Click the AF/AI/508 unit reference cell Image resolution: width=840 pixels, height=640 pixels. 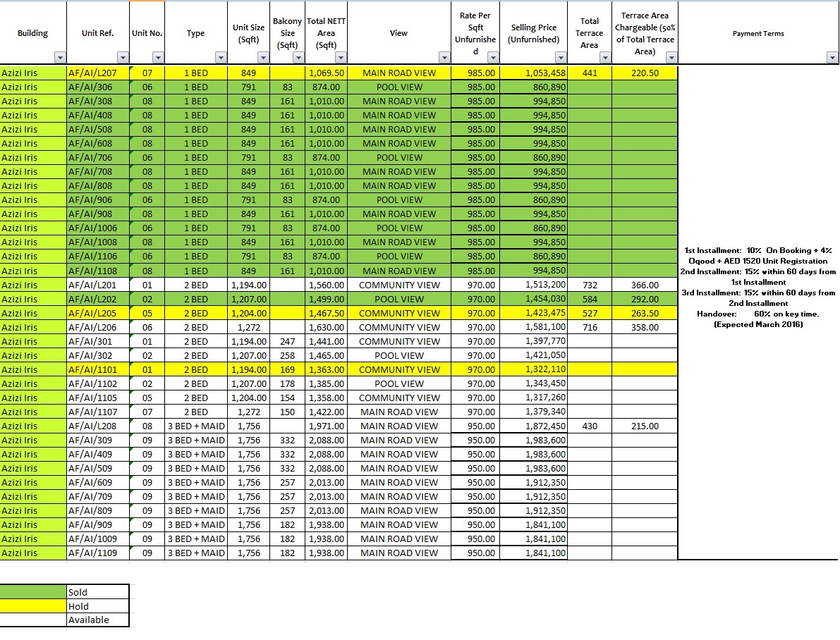point(98,129)
